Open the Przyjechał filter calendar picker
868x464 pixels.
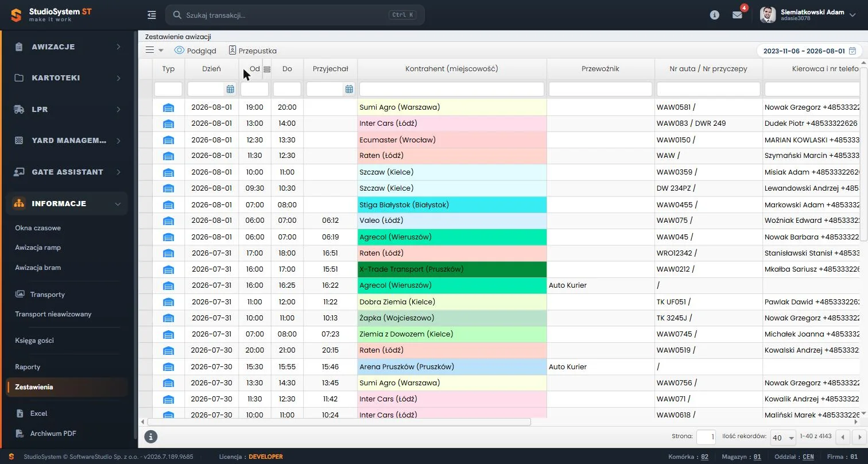click(349, 89)
